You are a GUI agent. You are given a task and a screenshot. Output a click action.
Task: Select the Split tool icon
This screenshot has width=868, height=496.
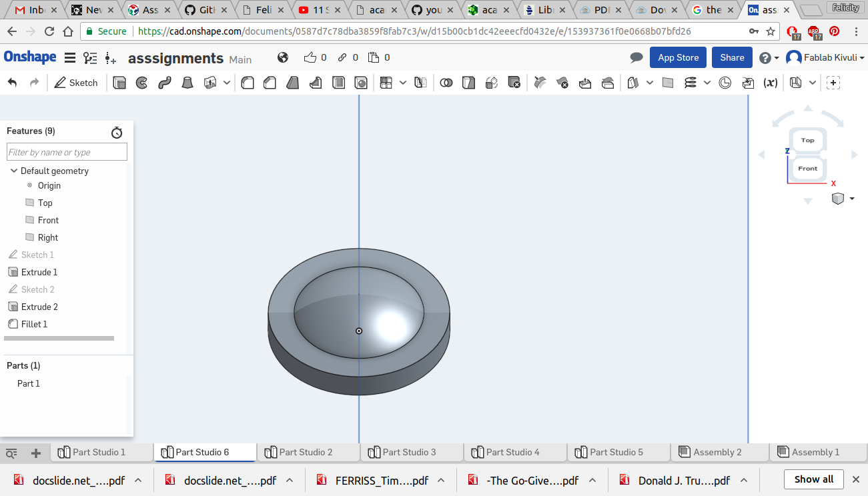tap(469, 83)
